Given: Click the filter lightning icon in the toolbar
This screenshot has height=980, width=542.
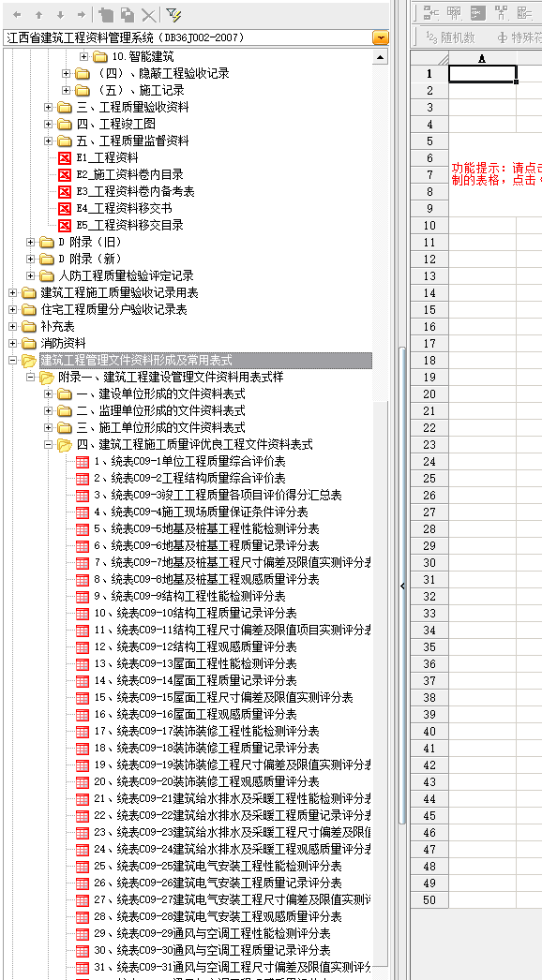Looking at the screenshot, I should coord(173,14).
